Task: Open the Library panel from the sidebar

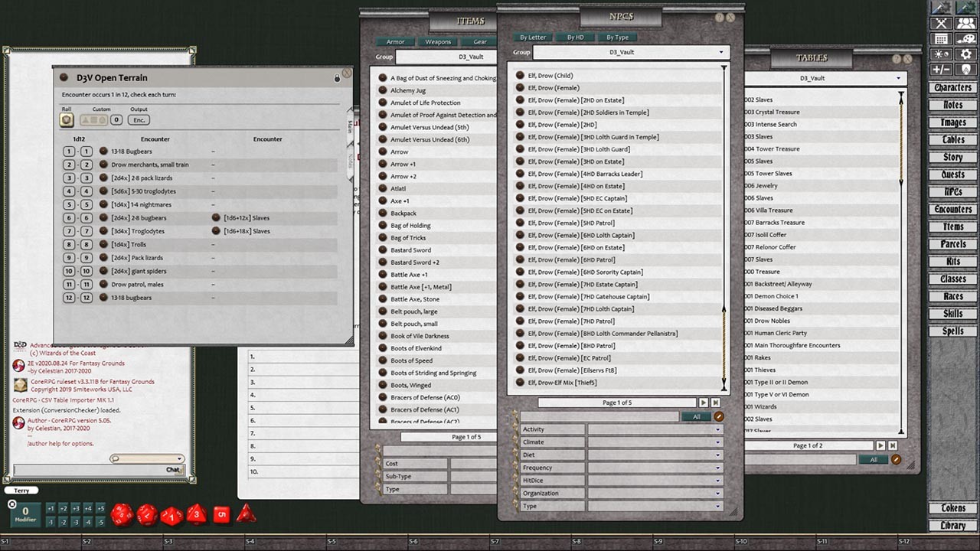Action: point(952,525)
